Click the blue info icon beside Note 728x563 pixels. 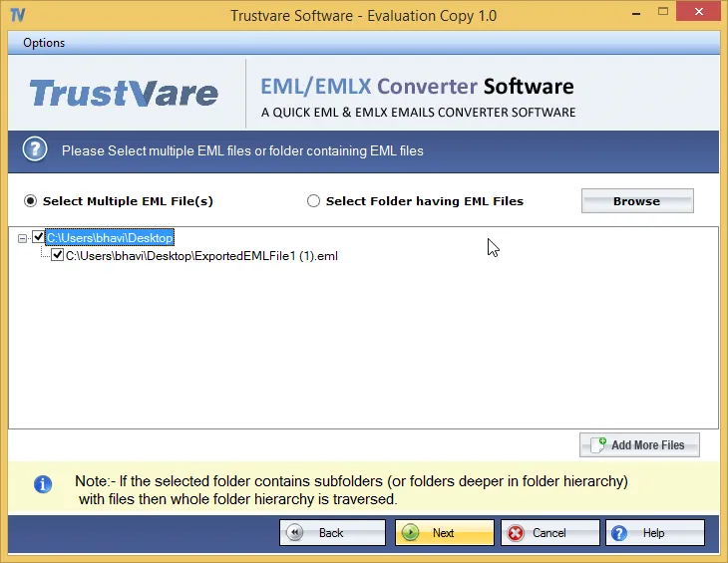coord(43,484)
